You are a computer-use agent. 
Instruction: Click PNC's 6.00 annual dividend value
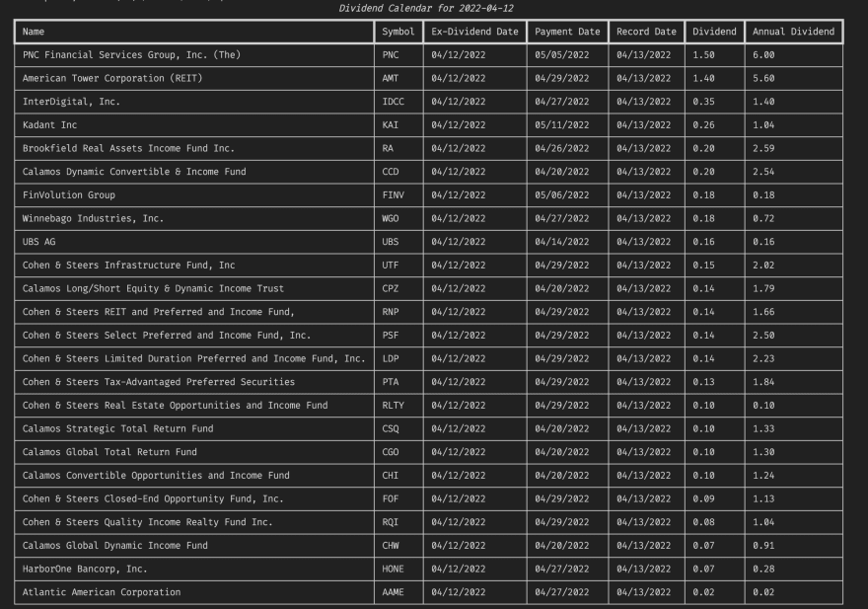[x=763, y=55]
